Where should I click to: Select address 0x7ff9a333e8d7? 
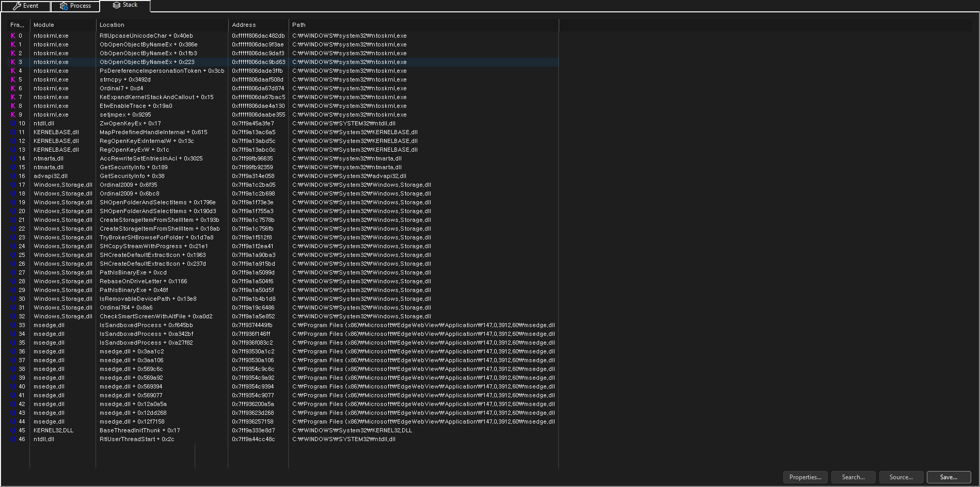pos(254,430)
